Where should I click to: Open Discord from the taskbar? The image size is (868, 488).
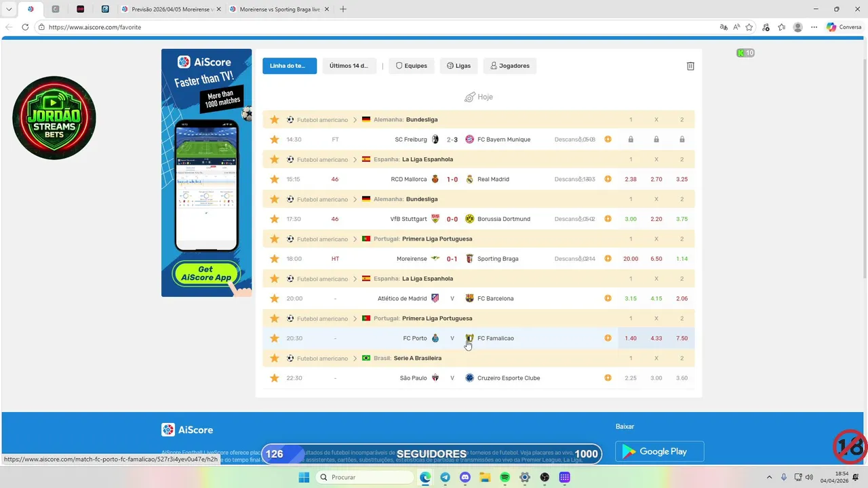pyautogui.click(x=465, y=477)
